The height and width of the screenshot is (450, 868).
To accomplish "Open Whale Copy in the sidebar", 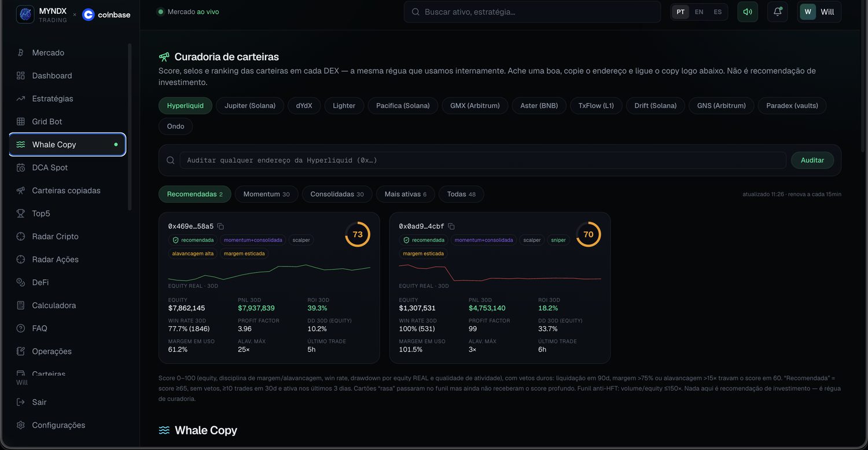I will (67, 144).
